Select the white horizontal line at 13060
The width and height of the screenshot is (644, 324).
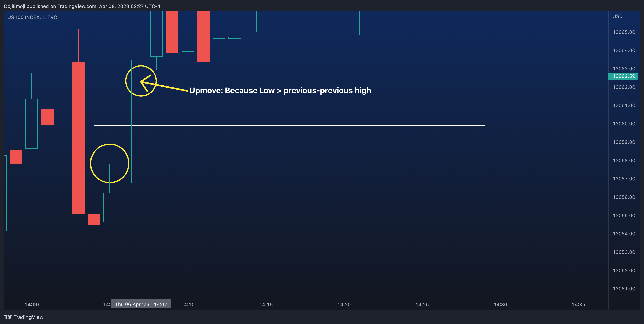click(x=289, y=125)
